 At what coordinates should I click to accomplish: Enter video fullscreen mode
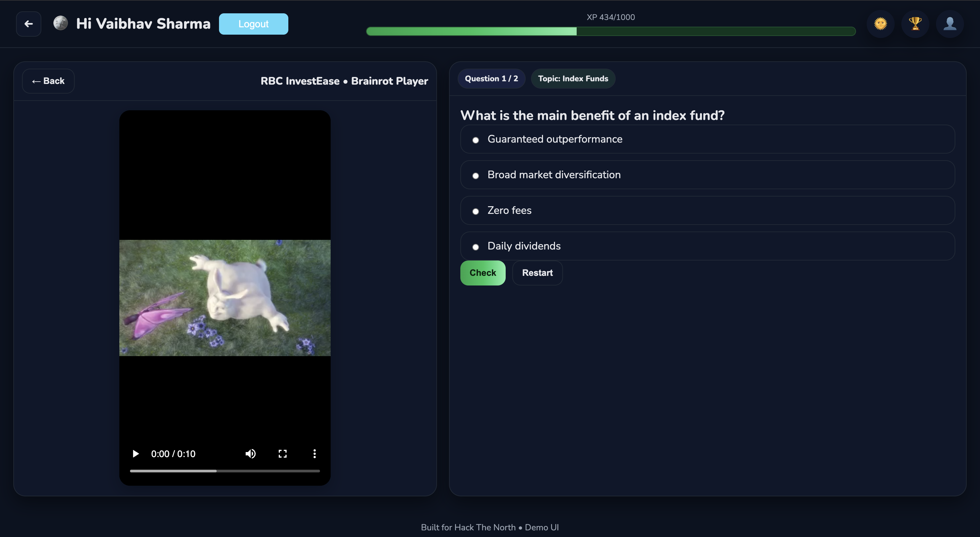282,454
